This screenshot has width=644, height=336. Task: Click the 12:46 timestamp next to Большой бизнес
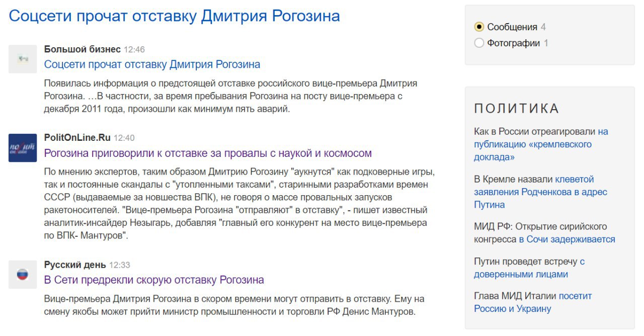[x=134, y=49]
